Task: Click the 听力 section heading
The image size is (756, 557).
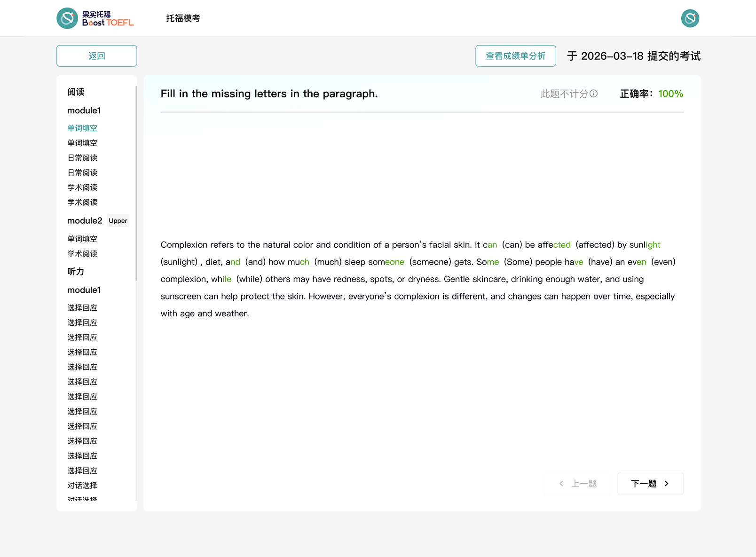Action: point(76,271)
